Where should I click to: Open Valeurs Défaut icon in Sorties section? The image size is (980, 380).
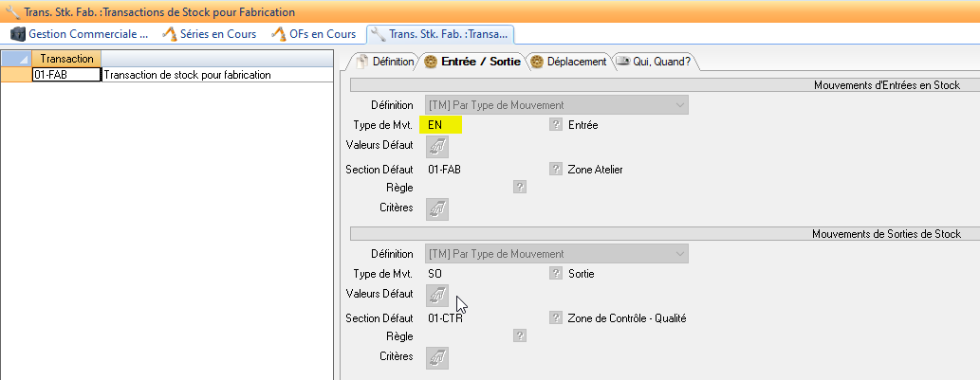click(x=437, y=296)
